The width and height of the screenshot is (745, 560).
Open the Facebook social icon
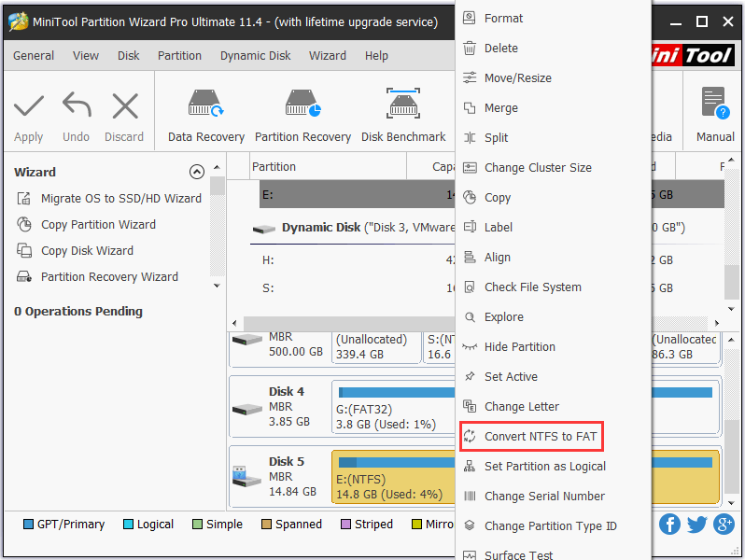(669, 525)
